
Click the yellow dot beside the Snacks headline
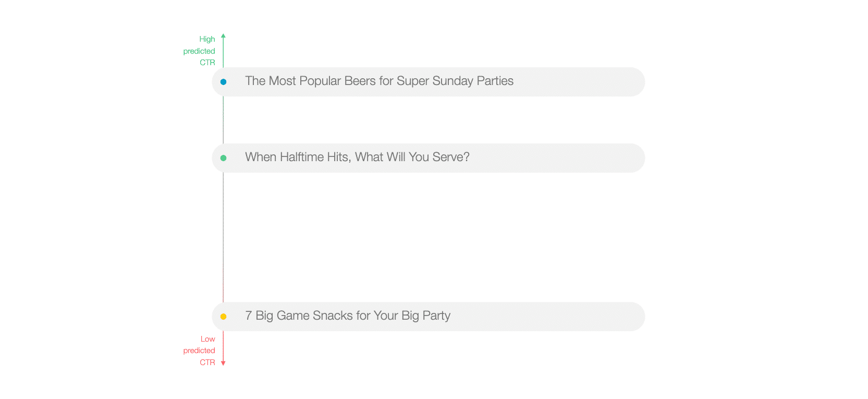[223, 317]
